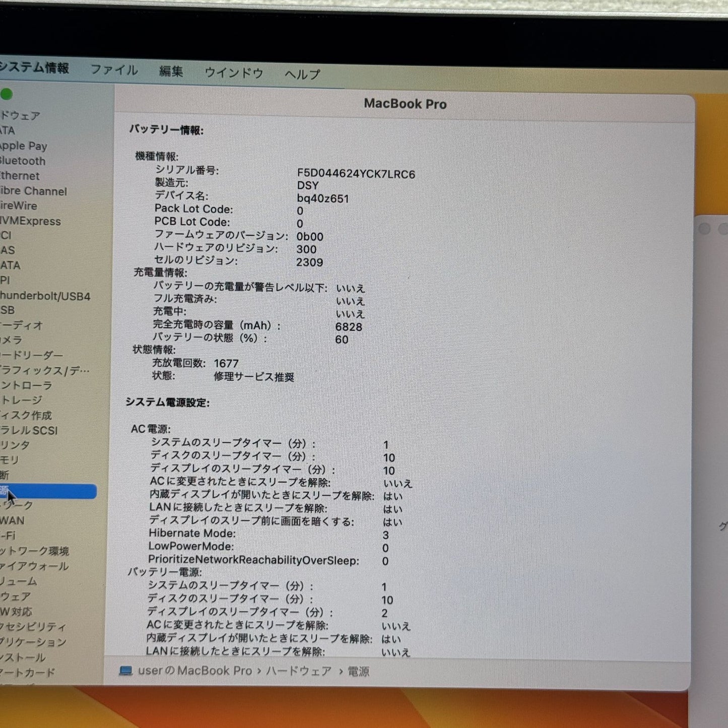Select Apple Pay in the sidebar

point(24,146)
